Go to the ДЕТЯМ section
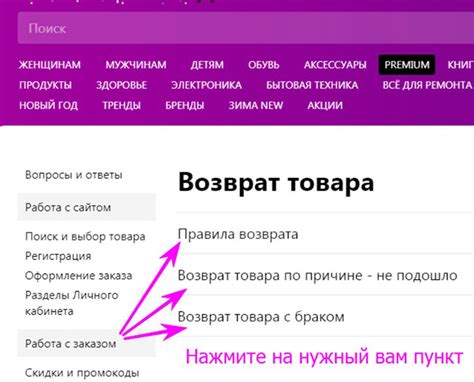474x382 pixels. coord(207,65)
